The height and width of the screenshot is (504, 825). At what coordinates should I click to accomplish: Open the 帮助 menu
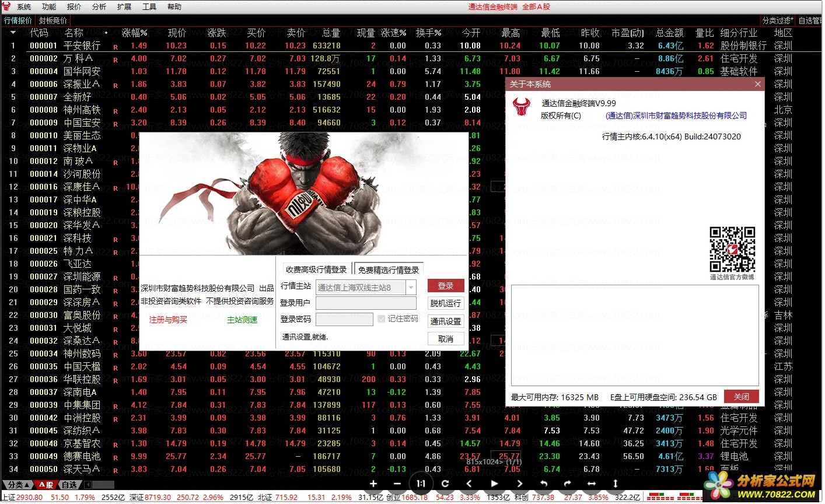[x=174, y=7]
